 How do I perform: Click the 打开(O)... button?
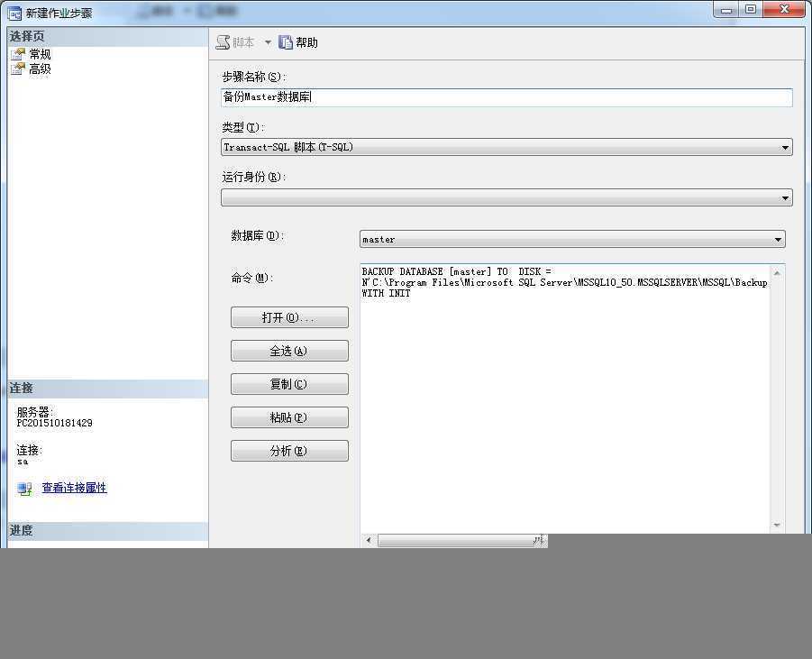289,317
